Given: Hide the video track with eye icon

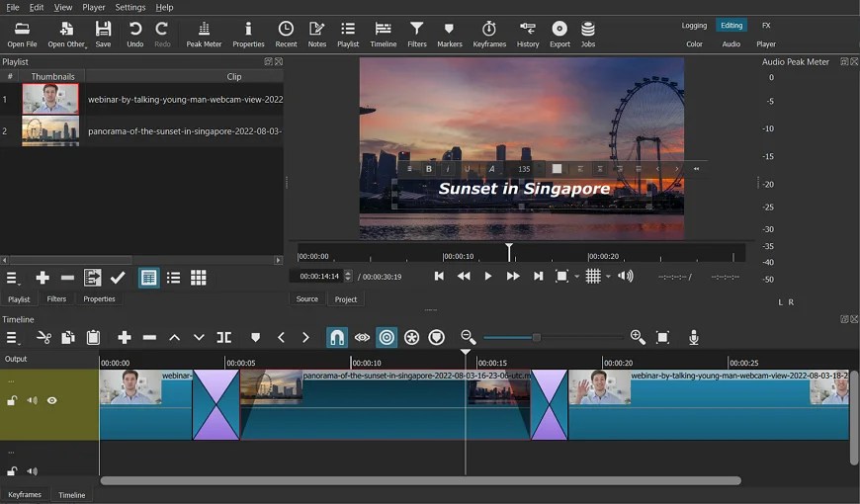Looking at the screenshot, I should click(52, 400).
